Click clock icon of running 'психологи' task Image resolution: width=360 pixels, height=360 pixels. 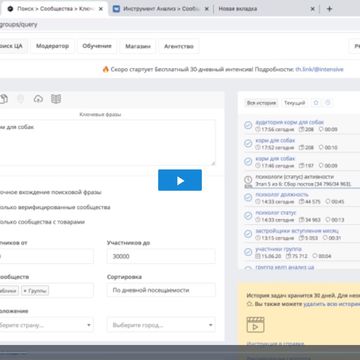coord(248,180)
